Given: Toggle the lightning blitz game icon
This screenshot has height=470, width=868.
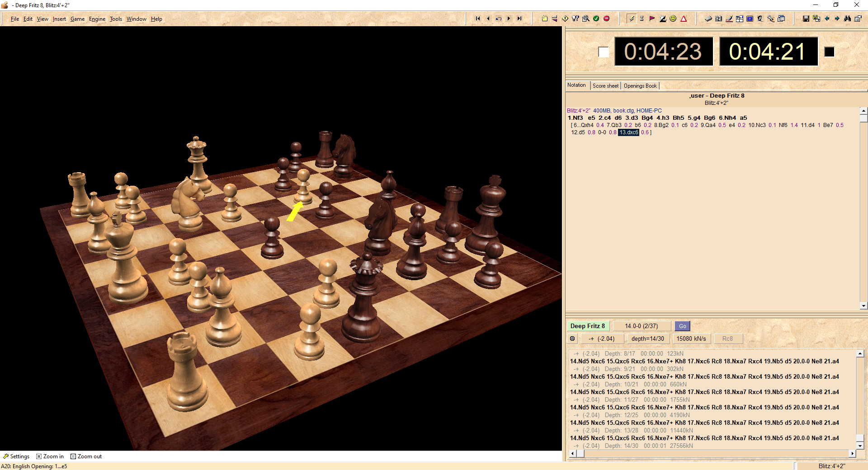Looking at the screenshot, I should [632, 19].
